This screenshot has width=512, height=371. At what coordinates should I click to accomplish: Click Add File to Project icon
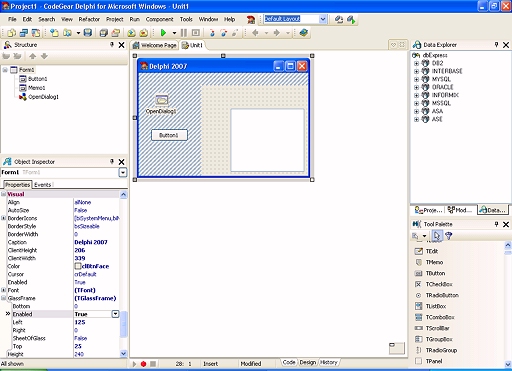click(131, 33)
